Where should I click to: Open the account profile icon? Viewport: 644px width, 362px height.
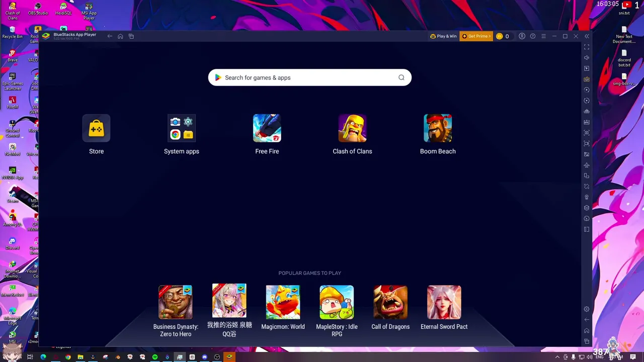tap(522, 36)
